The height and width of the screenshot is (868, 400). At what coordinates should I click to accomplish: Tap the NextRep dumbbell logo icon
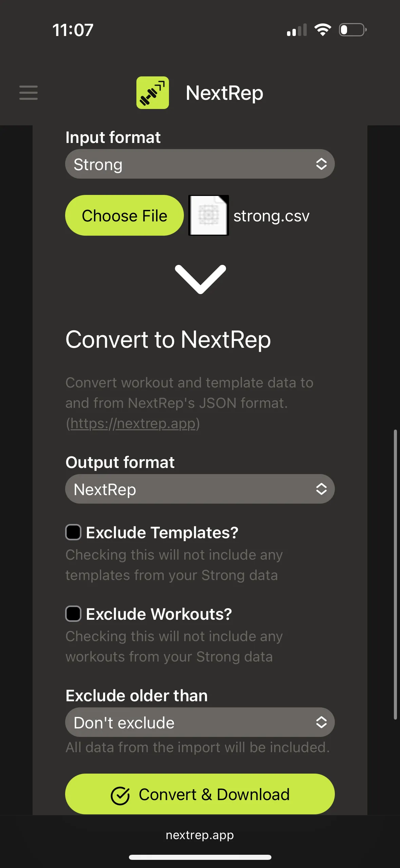click(x=153, y=93)
